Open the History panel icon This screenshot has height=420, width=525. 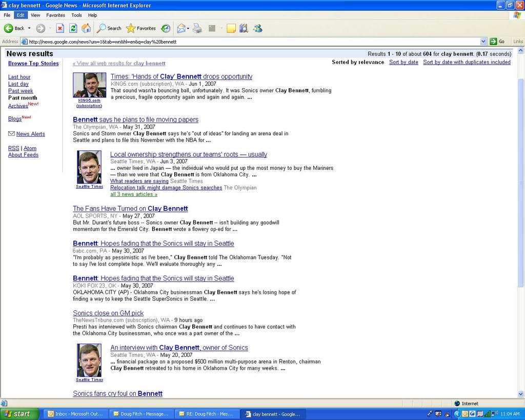(166, 28)
